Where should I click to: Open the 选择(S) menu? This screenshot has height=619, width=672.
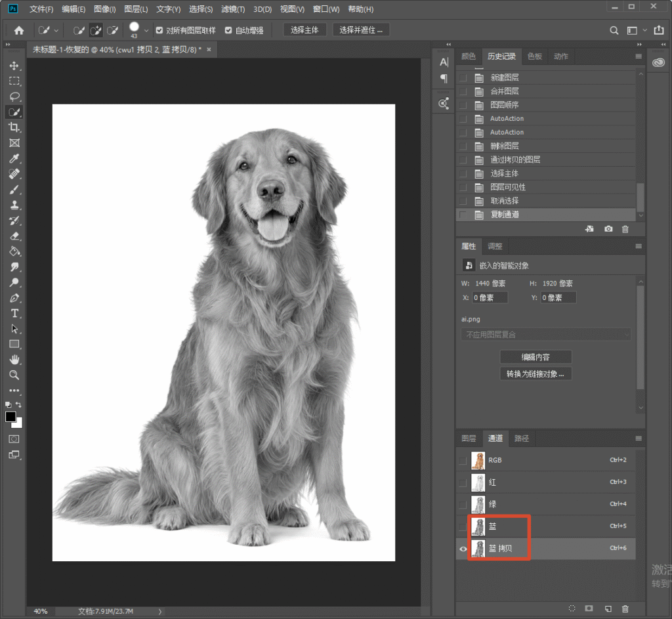coord(201,9)
